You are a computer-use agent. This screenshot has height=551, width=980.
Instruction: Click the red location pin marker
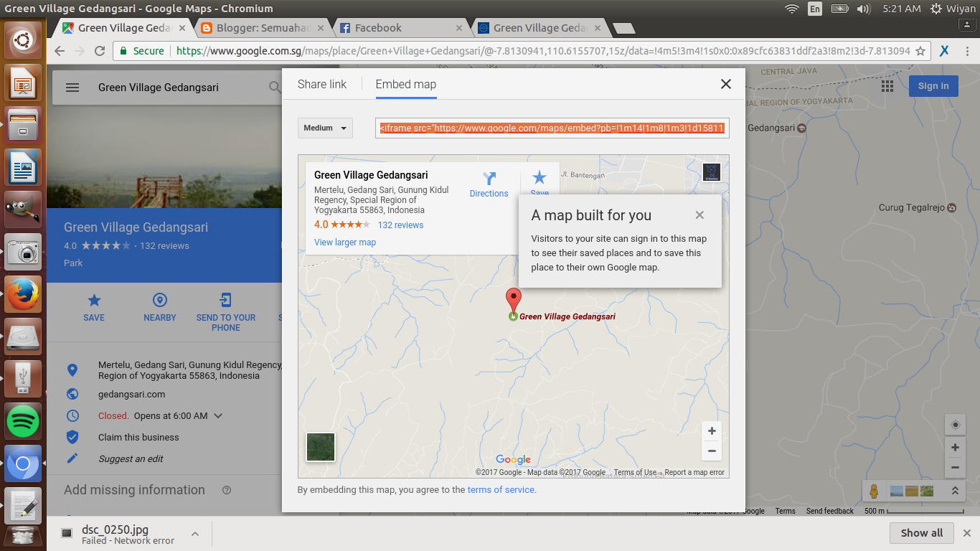(x=514, y=300)
